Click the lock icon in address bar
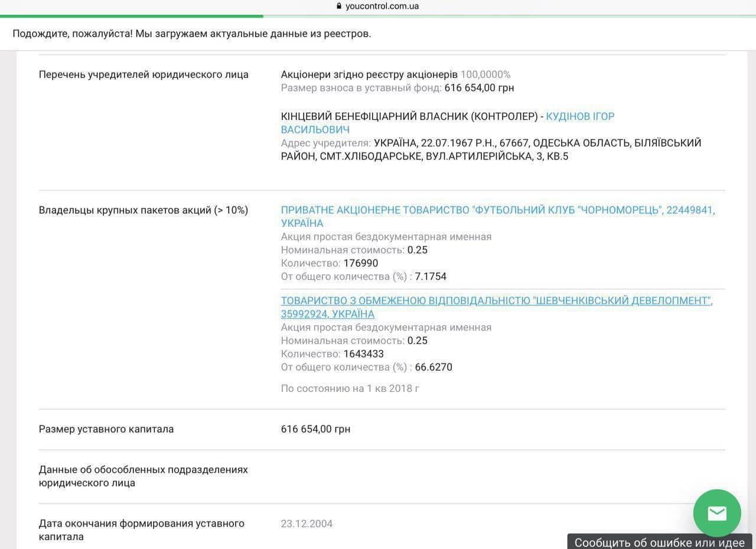This screenshot has width=756, height=549. tap(339, 6)
